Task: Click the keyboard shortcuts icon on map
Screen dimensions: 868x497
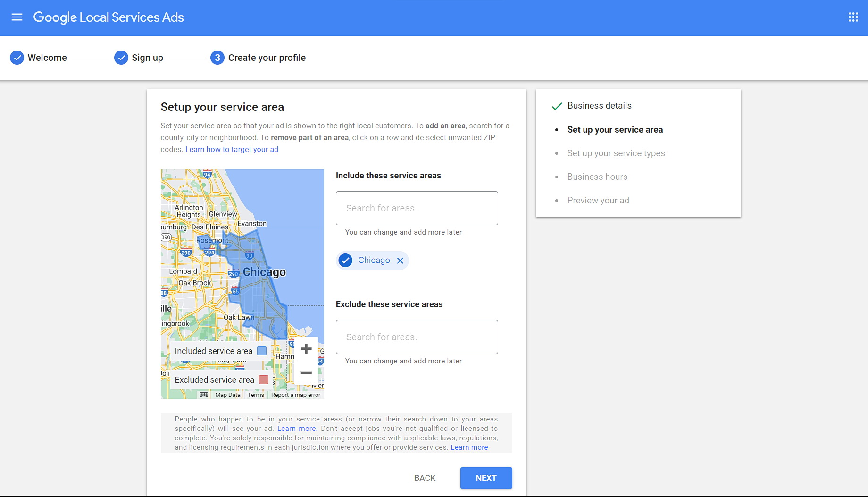Action: point(204,395)
